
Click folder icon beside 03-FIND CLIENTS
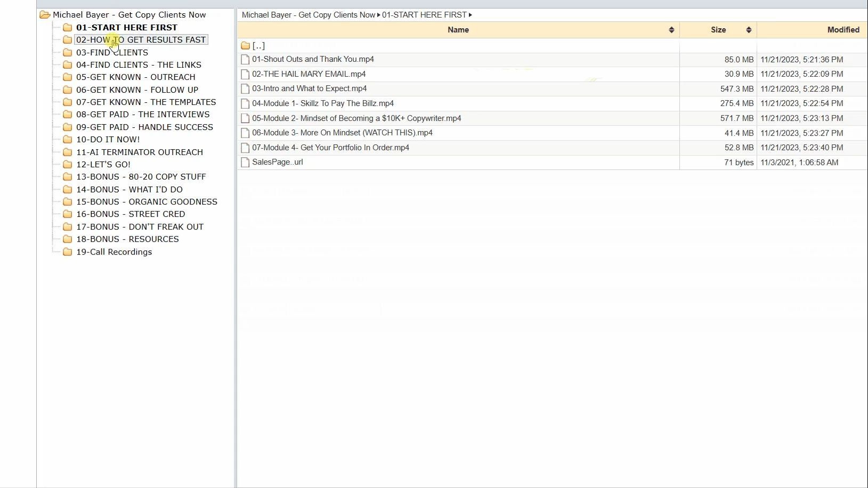[x=67, y=52]
